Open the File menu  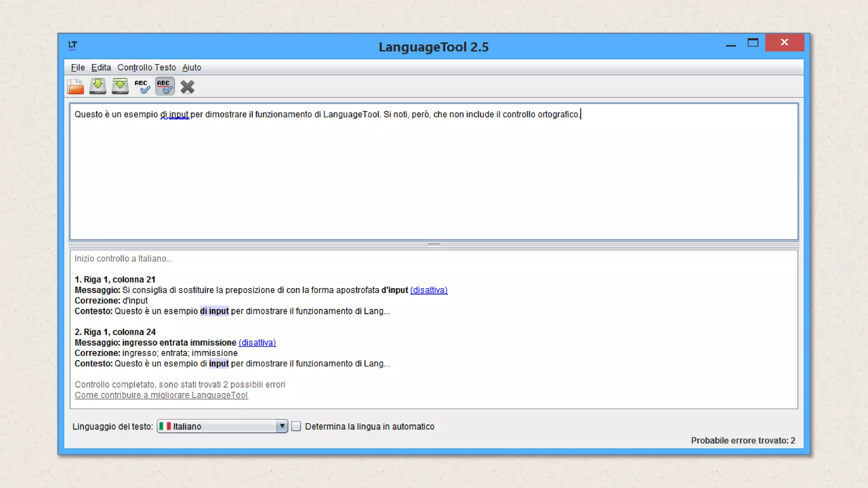[78, 67]
